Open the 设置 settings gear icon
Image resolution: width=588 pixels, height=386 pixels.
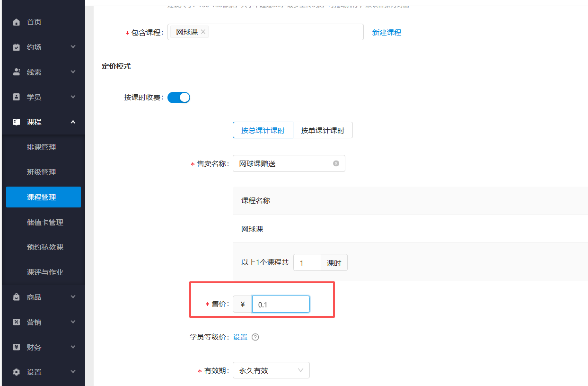pyautogui.click(x=17, y=372)
